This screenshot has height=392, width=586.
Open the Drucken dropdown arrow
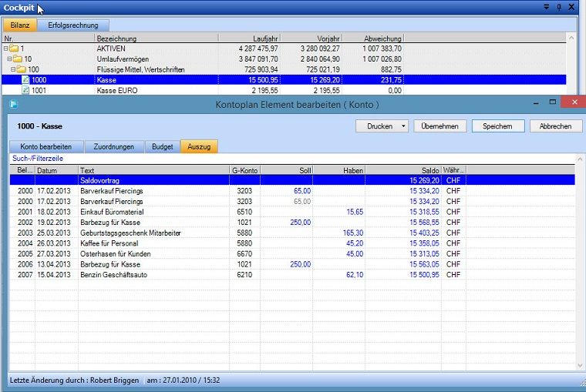(x=403, y=126)
